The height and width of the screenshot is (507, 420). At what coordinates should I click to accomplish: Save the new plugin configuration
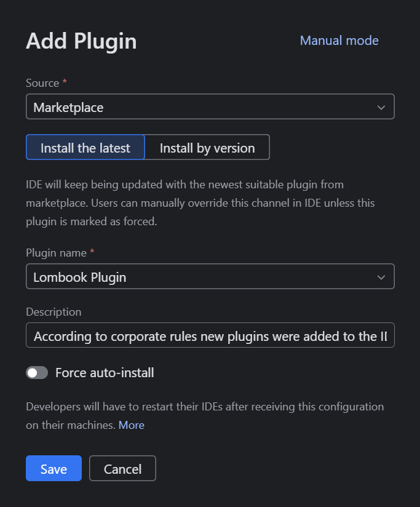click(53, 468)
